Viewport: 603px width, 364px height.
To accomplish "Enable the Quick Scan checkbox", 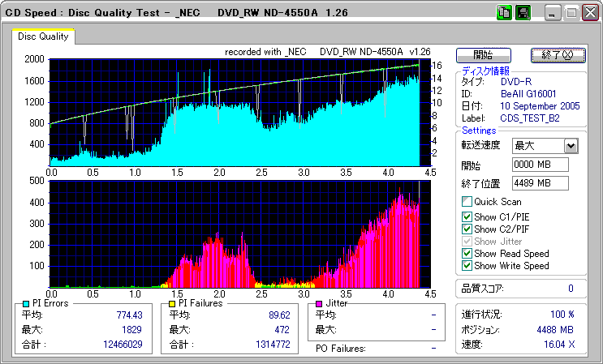I will coord(467,202).
